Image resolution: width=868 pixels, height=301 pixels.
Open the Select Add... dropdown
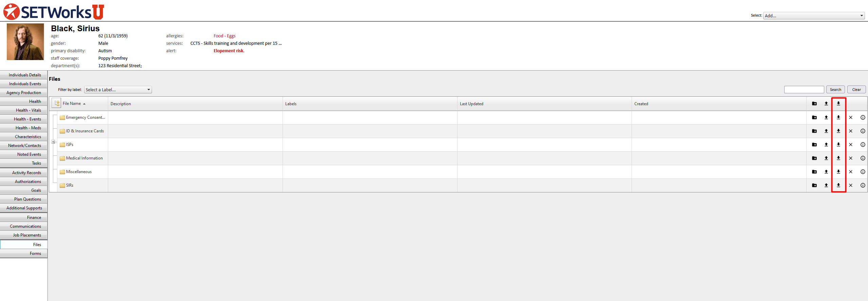[x=813, y=16]
